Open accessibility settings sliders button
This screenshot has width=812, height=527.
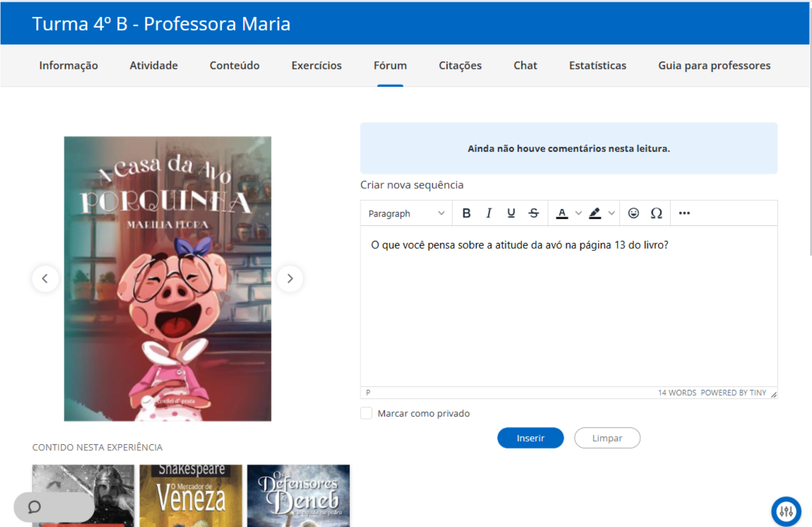click(786, 511)
